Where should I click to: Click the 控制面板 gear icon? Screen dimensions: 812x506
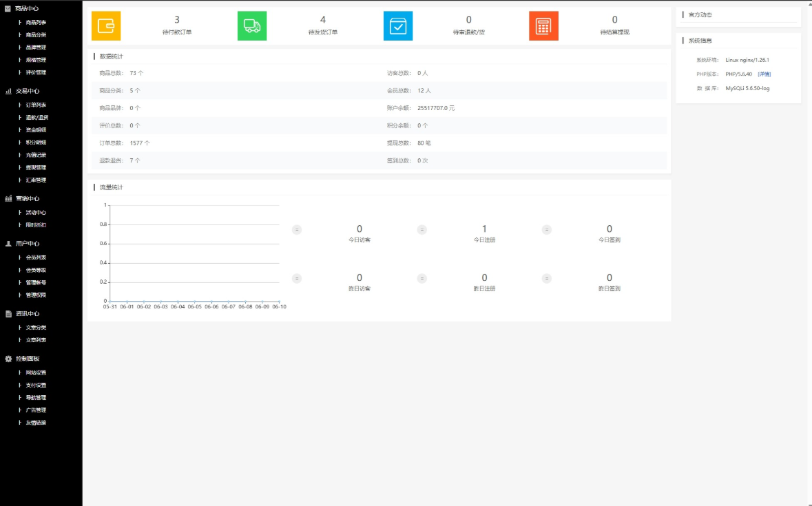point(8,359)
